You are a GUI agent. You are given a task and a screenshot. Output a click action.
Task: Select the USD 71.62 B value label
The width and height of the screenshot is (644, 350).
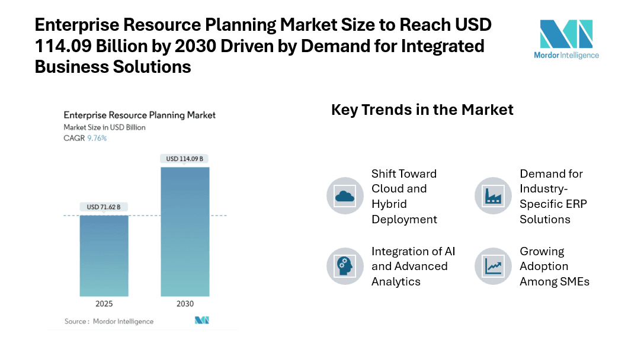point(104,207)
